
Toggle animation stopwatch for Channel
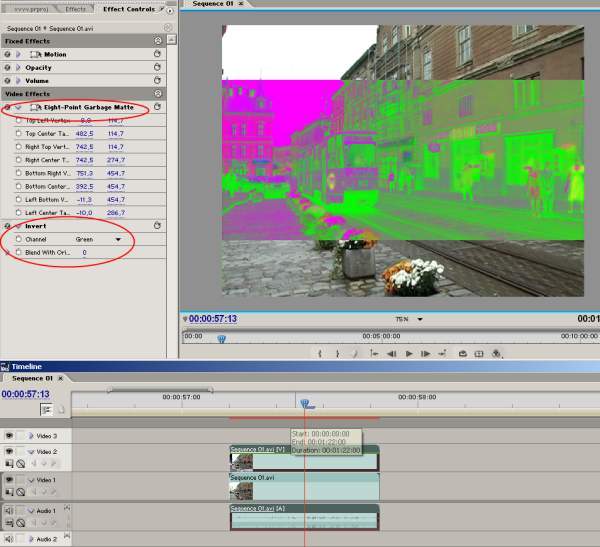pos(18,239)
